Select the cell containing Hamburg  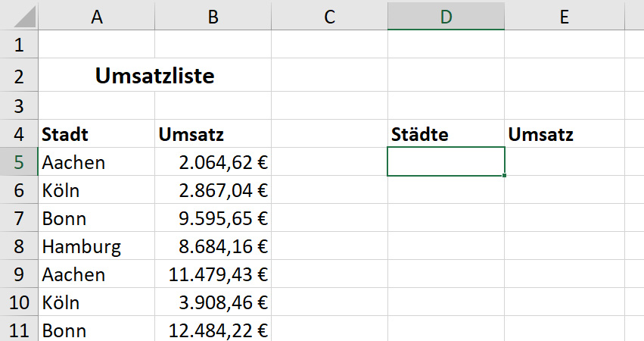point(97,246)
